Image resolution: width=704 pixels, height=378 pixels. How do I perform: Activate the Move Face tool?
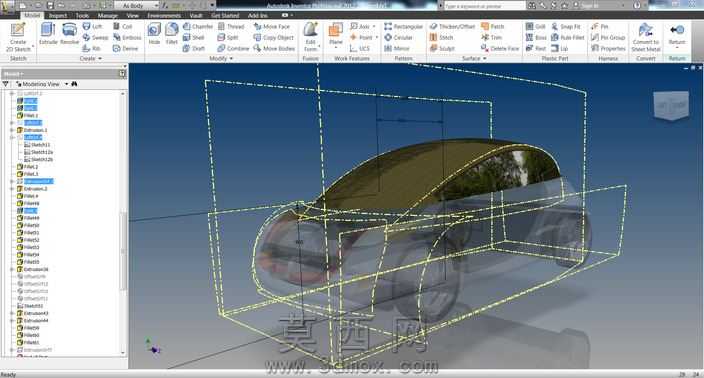(x=272, y=27)
